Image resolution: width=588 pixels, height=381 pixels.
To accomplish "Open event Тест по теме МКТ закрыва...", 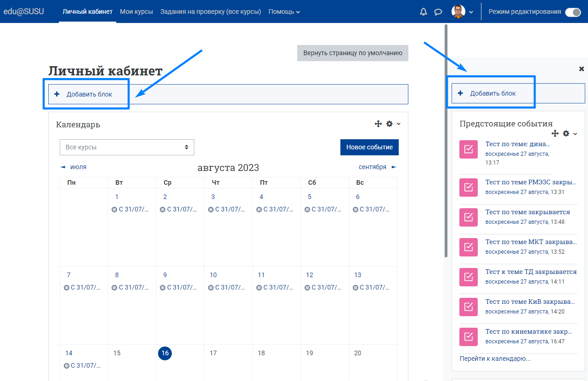I will tap(531, 242).
